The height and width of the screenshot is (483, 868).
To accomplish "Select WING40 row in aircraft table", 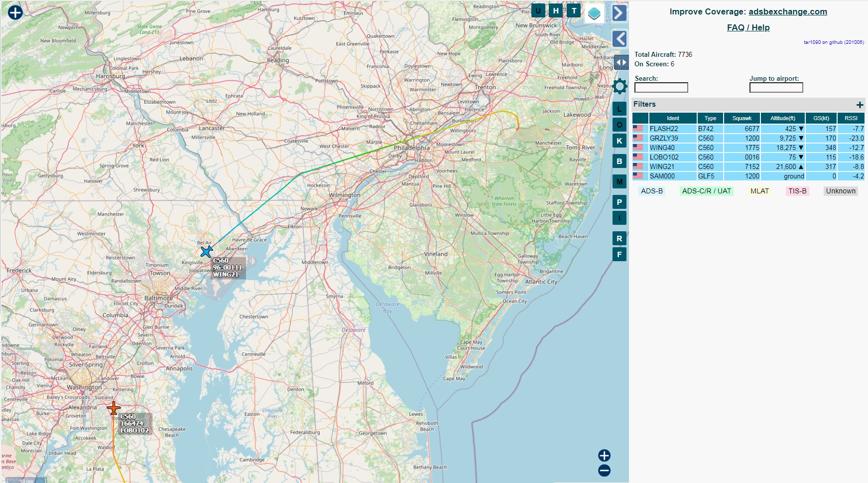I will pos(748,148).
